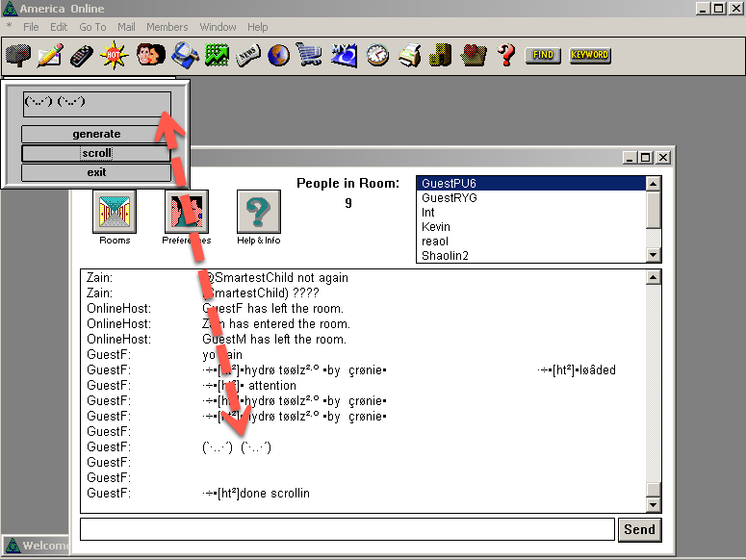This screenshot has height=560, width=746.
Task: Open the Go To menu
Action: 92,27
